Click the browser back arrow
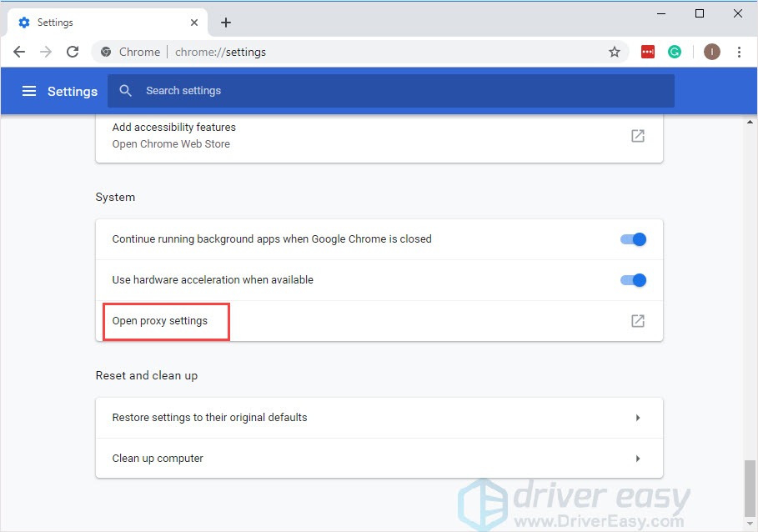This screenshot has height=532, width=758. click(x=19, y=52)
